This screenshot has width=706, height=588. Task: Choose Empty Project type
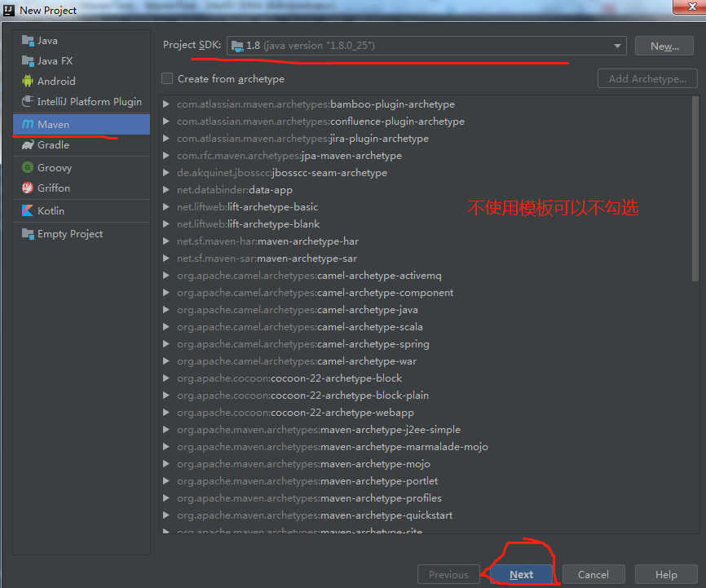[82, 234]
